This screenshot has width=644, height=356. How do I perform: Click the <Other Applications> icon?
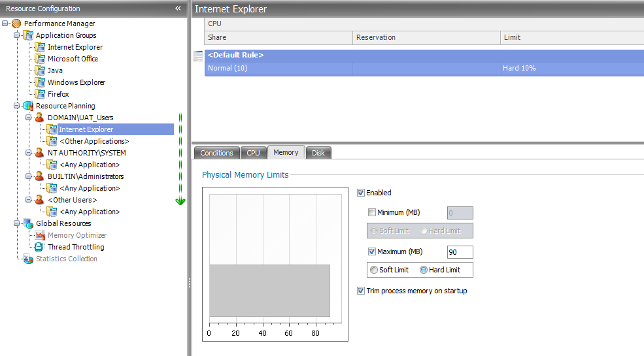coord(52,141)
